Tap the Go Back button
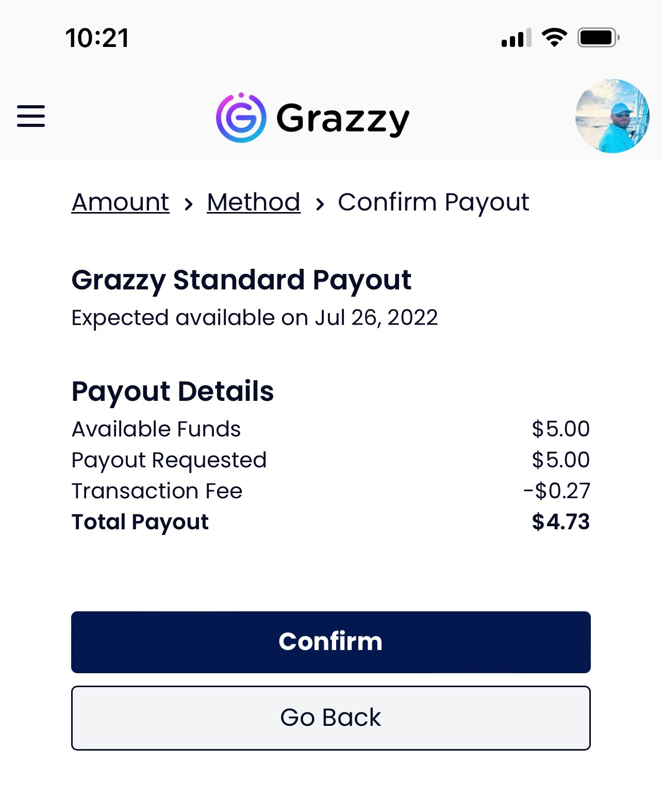This screenshot has width=662, height=812. [x=331, y=718]
